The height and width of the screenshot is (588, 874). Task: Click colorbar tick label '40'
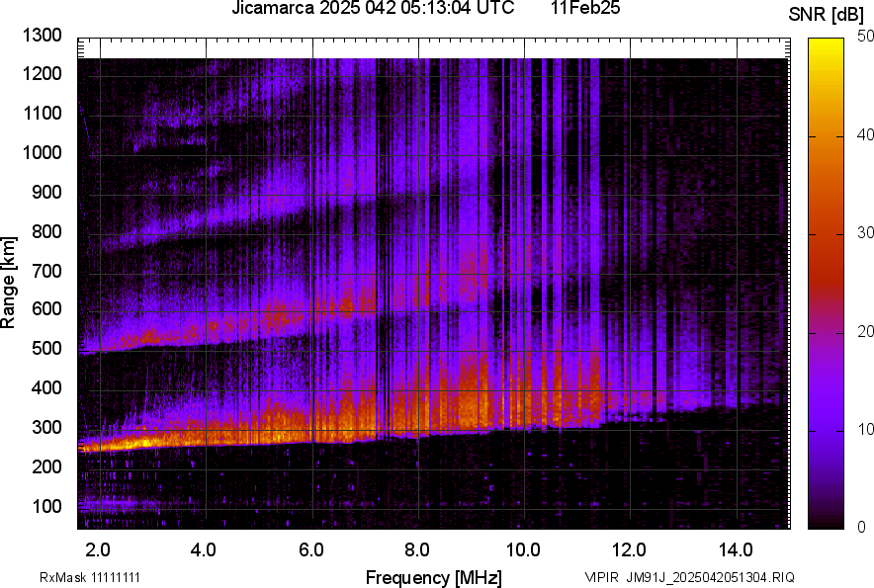pos(865,134)
